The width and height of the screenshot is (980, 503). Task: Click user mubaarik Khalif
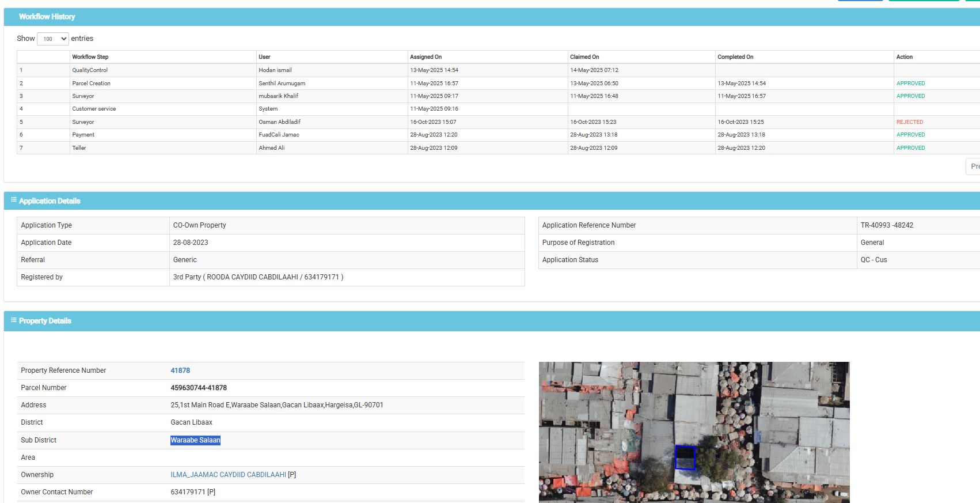(x=279, y=96)
